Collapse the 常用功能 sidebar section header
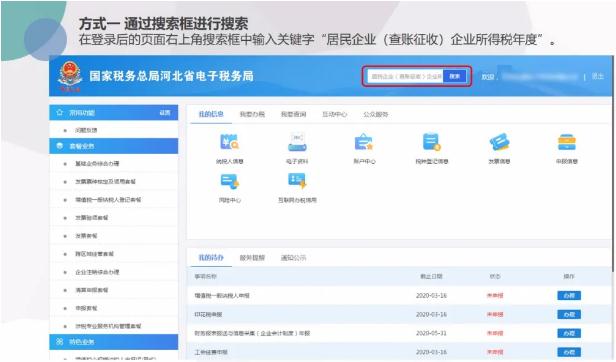 pyautogui.click(x=114, y=113)
